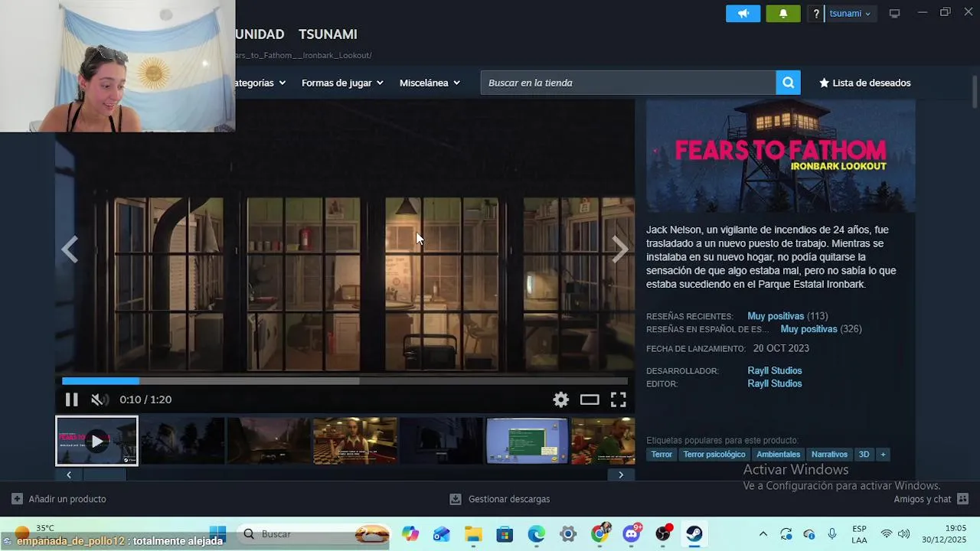Click the Steam taskbar icon

click(x=694, y=533)
